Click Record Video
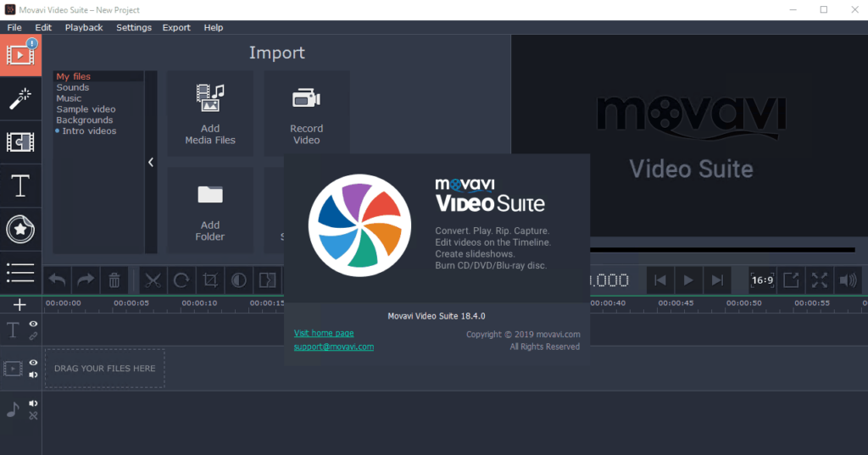 coord(307,114)
